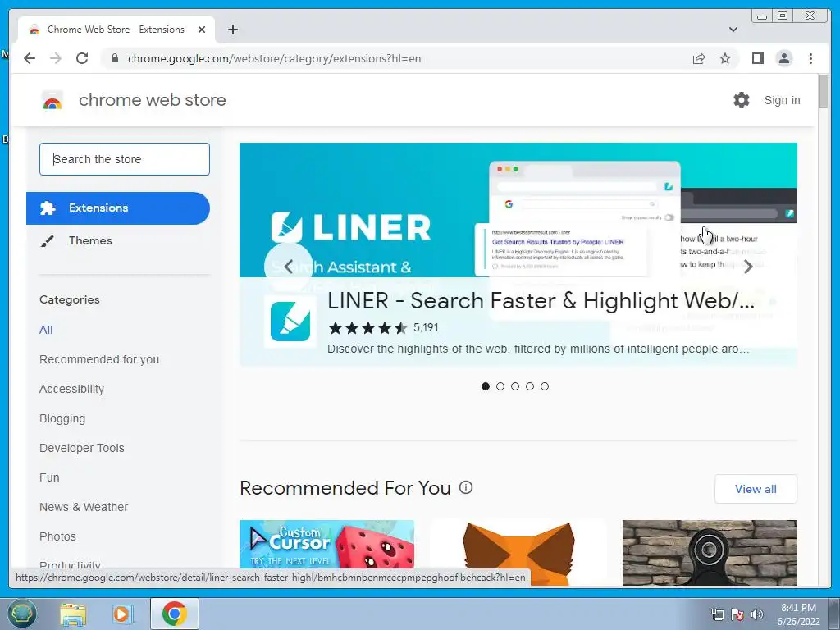Image resolution: width=840 pixels, height=630 pixels.
Task: Open the MetaMask fox extension thumbnail
Action: click(518, 552)
